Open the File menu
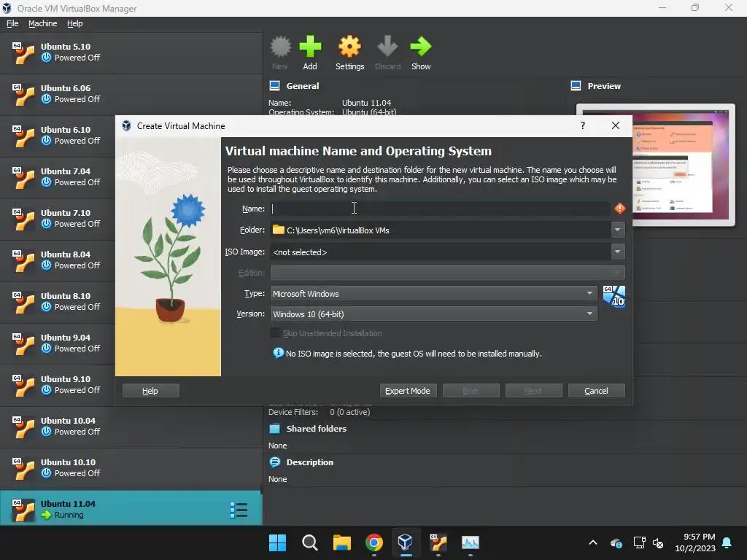Screen dimensions: 747x560 click(x=12, y=23)
